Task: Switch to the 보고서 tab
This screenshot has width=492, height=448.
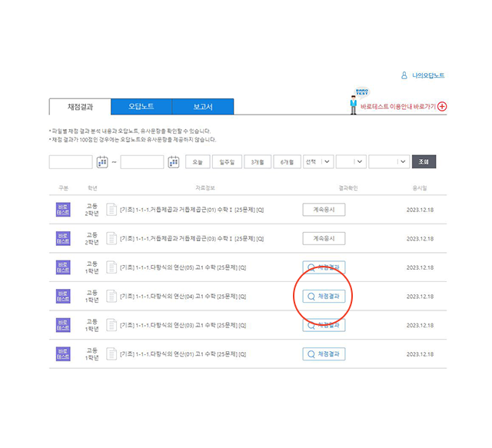Action: tap(203, 107)
